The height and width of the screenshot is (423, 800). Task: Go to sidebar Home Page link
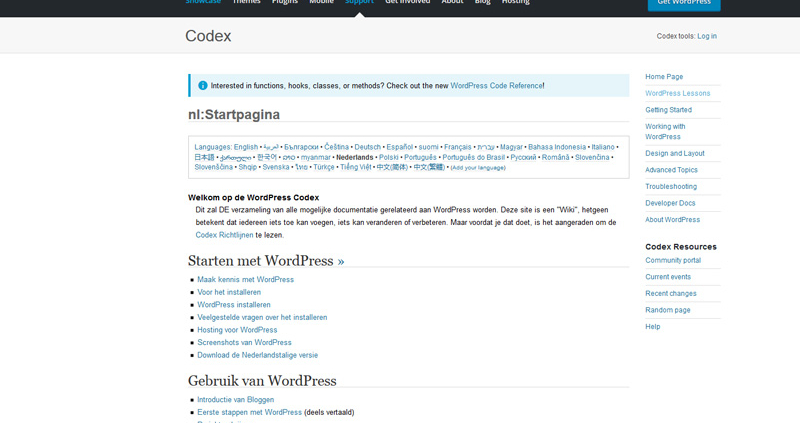click(664, 77)
